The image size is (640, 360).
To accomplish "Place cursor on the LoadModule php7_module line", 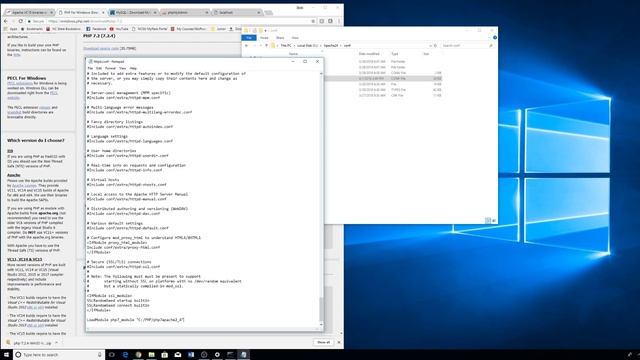I will 136,320.
